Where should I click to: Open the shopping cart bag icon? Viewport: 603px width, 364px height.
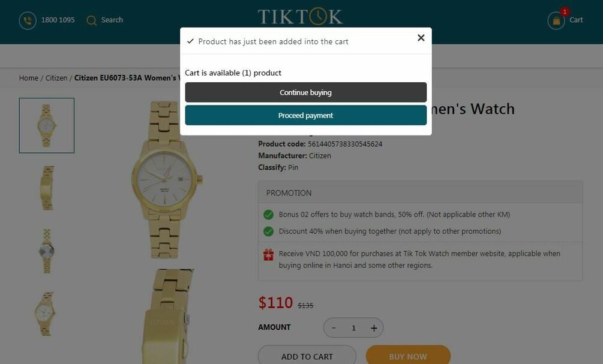pos(556,21)
